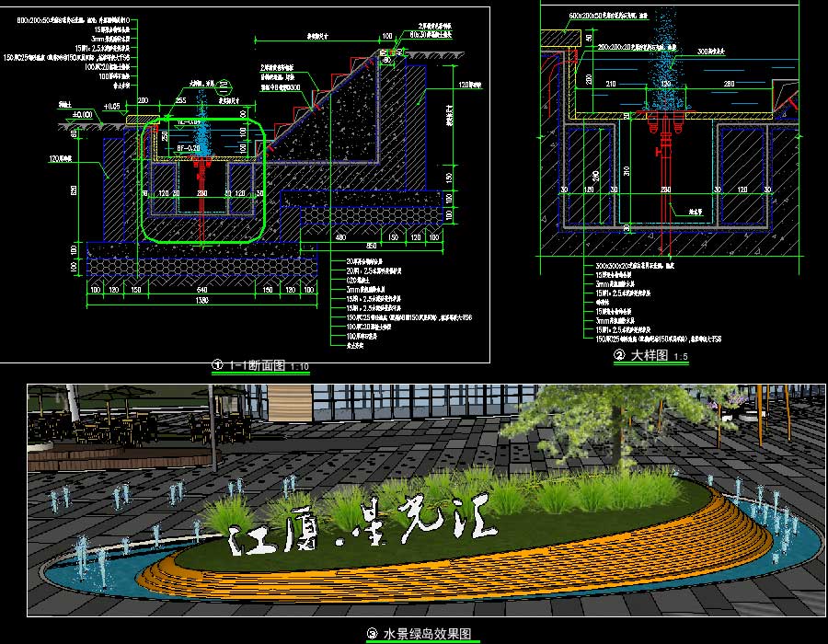Image resolution: width=828 pixels, height=644 pixels.
Task: Select the "850" dimension text
Action: coord(372,246)
